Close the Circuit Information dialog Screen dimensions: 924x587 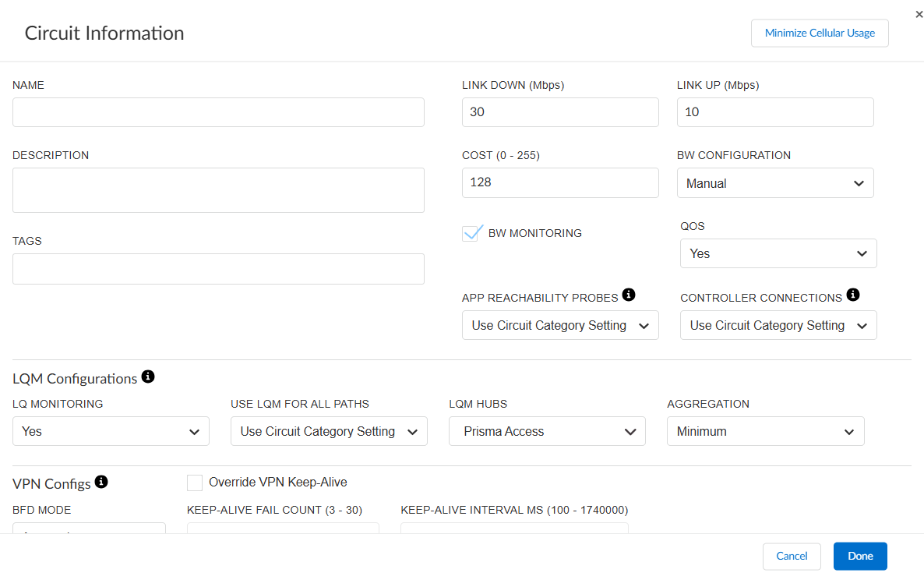coord(919,14)
